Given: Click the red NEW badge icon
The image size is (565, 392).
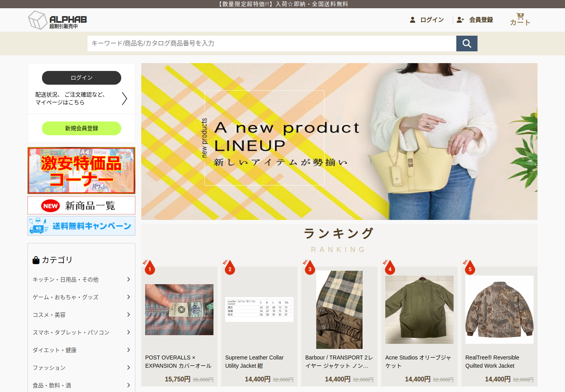Looking at the screenshot, I should tap(51, 206).
